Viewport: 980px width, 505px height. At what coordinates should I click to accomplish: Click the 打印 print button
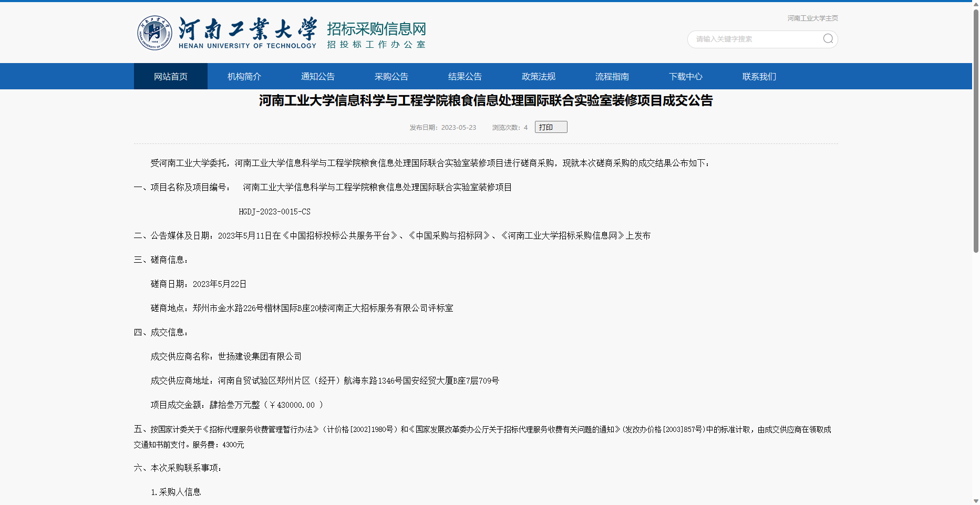pyautogui.click(x=550, y=127)
